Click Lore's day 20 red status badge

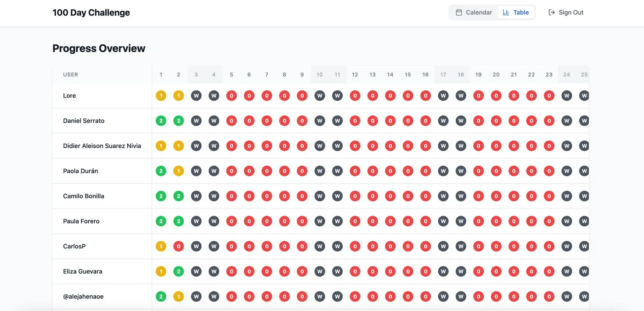click(x=496, y=96)
